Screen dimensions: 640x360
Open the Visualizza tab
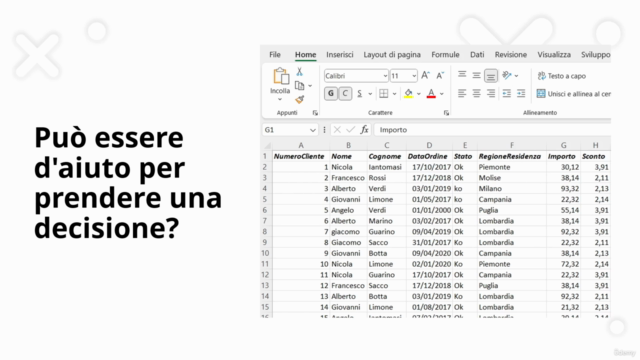tap(554, 55)
